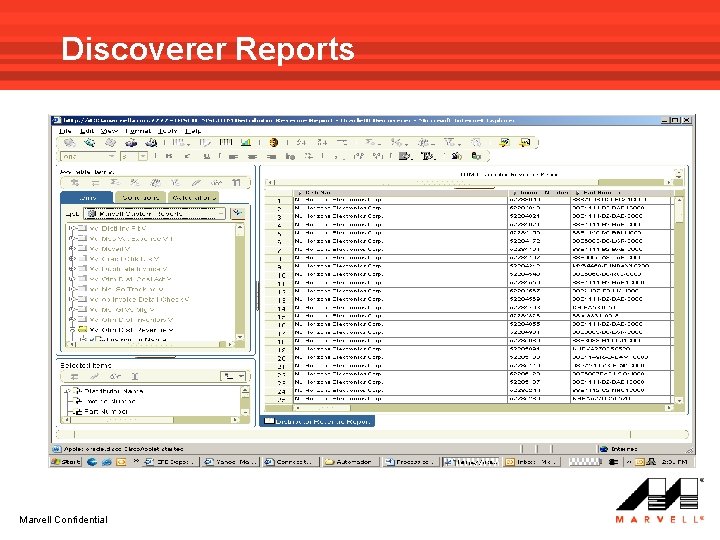Click the Invoice Number column header
Image resolution: width=720 pixels, height=540 pixels.
tap(539, 192)
